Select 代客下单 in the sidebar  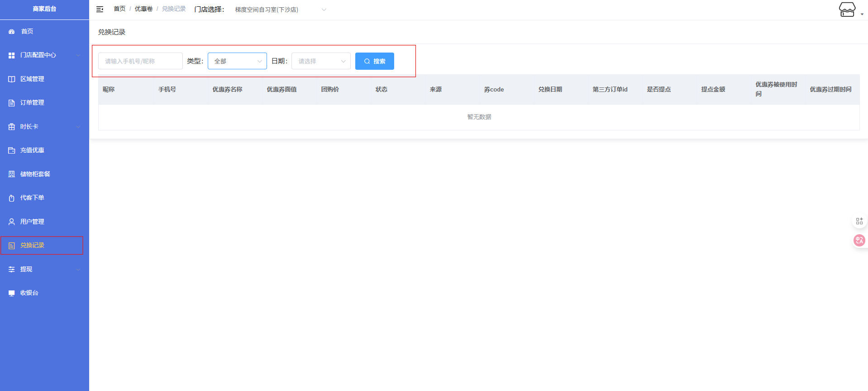(44, 198)
